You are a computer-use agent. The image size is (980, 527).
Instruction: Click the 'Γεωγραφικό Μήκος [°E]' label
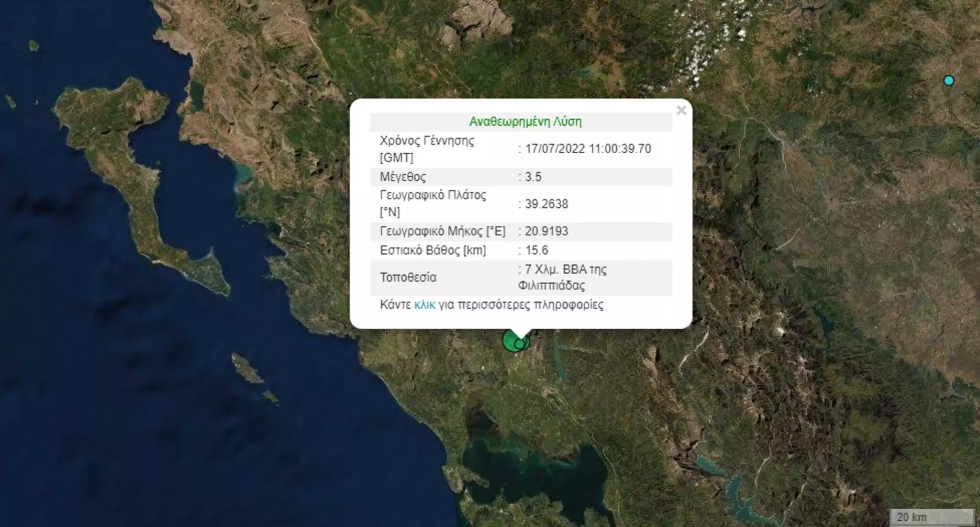point(443,231)
